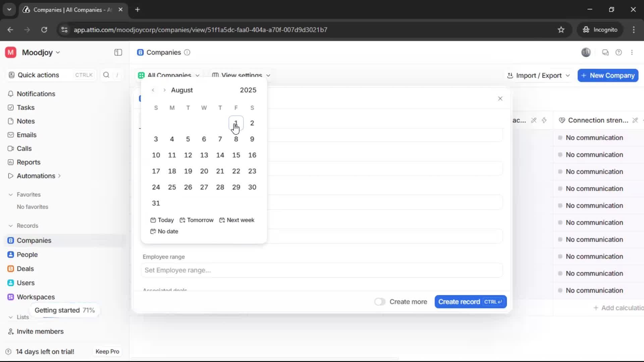The image size is (644, 362).
Task: Click the chat feedback bubble icon top right
Action: (605, 52)
